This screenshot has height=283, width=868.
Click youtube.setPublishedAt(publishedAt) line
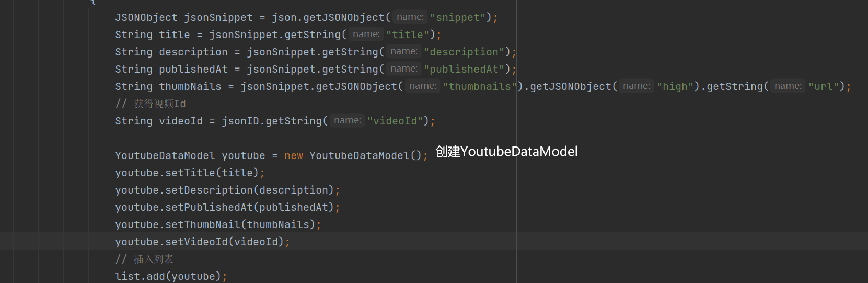click(x=228, y=207)
